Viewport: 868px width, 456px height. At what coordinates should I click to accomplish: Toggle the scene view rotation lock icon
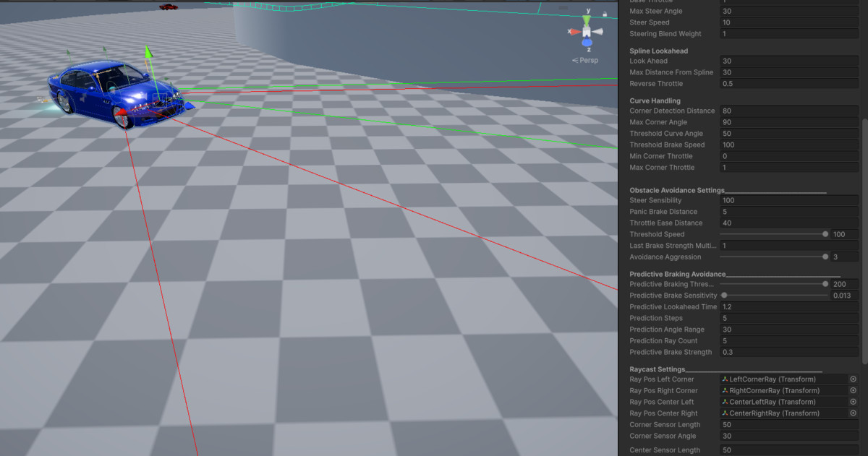[604, 13]
